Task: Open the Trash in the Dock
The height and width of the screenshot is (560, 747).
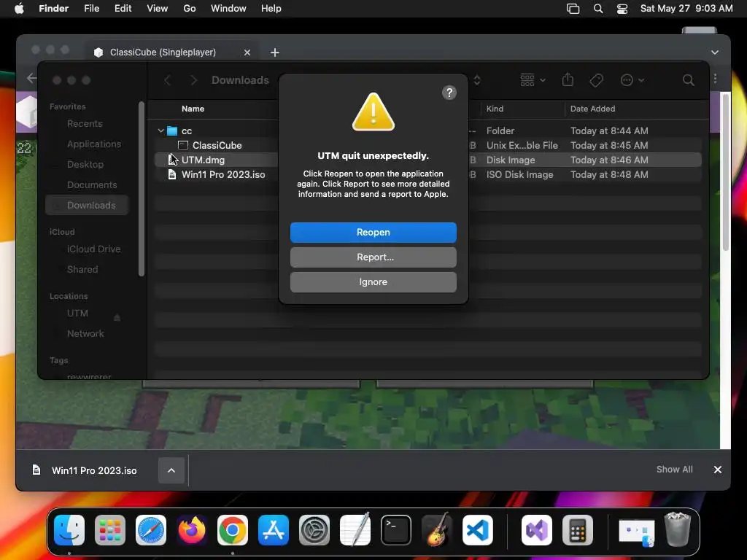Action: click(x=678, y=530)
